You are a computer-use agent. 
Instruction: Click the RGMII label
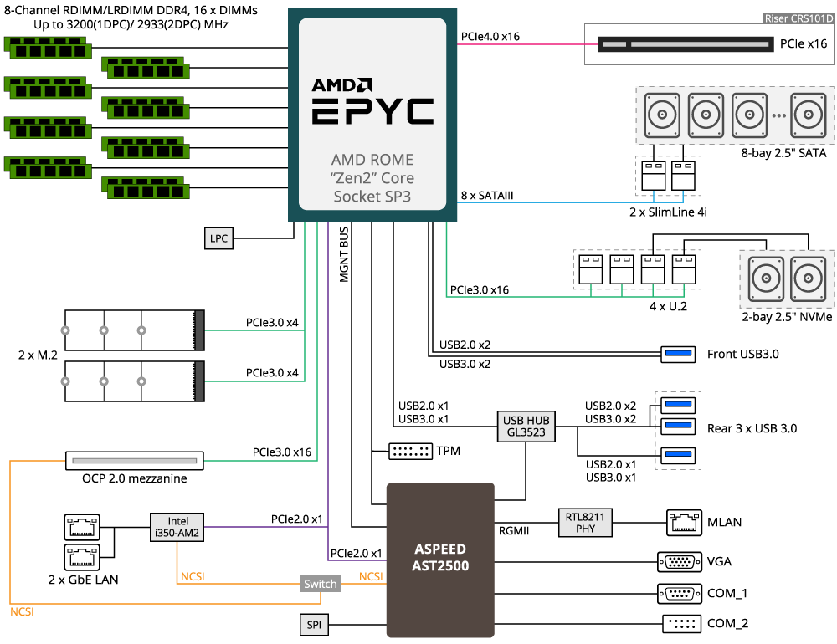click(514, 531)
